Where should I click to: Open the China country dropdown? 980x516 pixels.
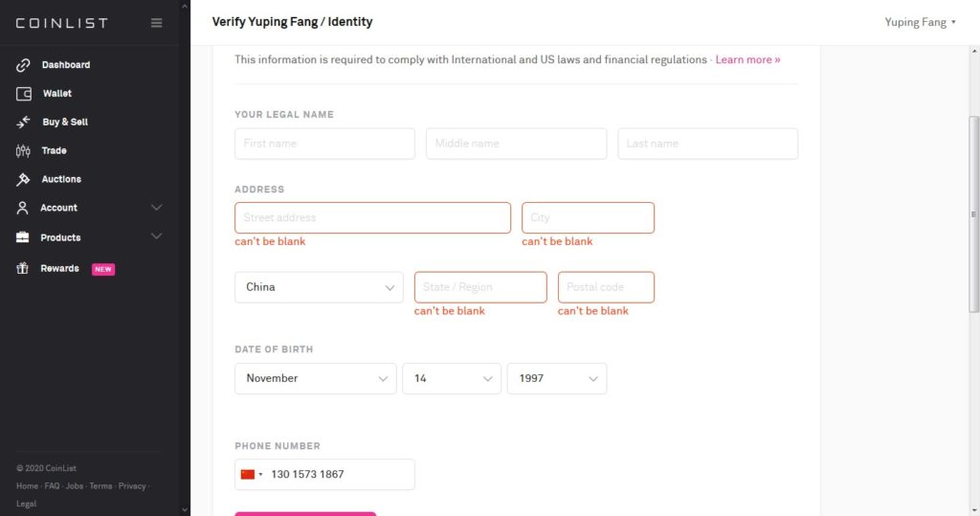tap(319, 287)
